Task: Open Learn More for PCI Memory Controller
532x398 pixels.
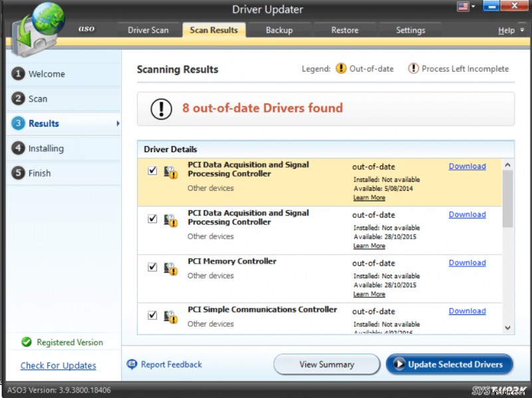Action: point(369,294)
